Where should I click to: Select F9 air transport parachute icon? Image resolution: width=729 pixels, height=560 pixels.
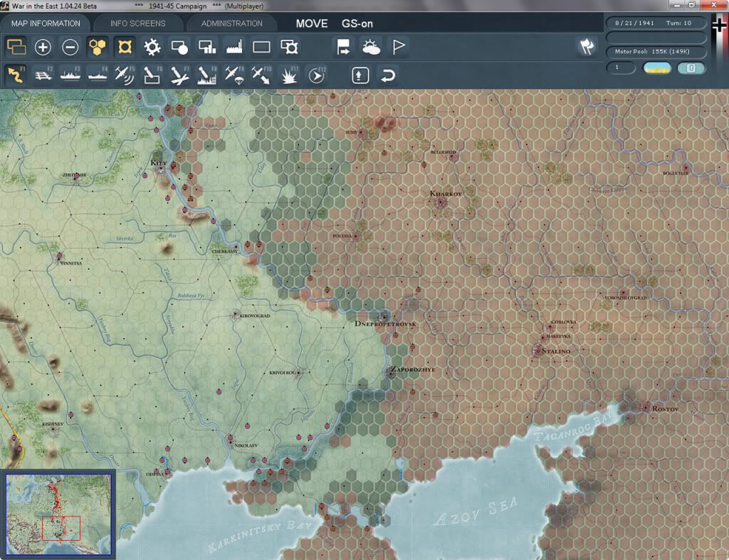tap(234, 75)
